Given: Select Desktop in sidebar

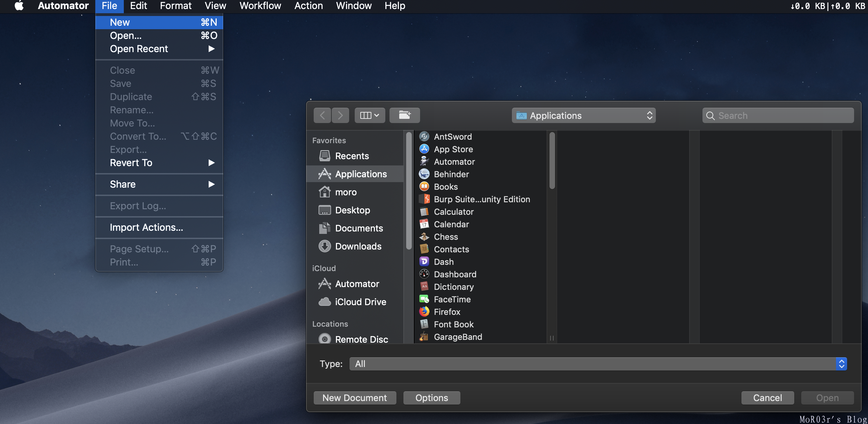Looking at the screenshot, I should pyautogui.click(x=355, y=210).
